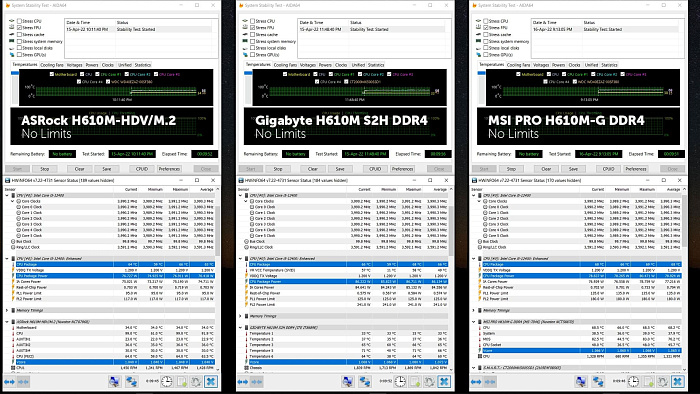700x394 pixels.
Task: Click blue X close-sensors icon in Gigabyte HWiNFO window
Action: tap(445, 382)
